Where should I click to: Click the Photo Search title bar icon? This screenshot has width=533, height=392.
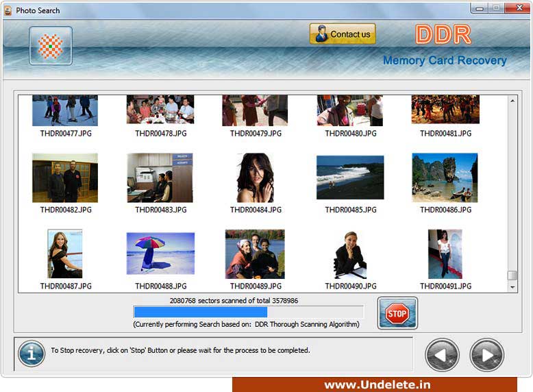point(8,10)
